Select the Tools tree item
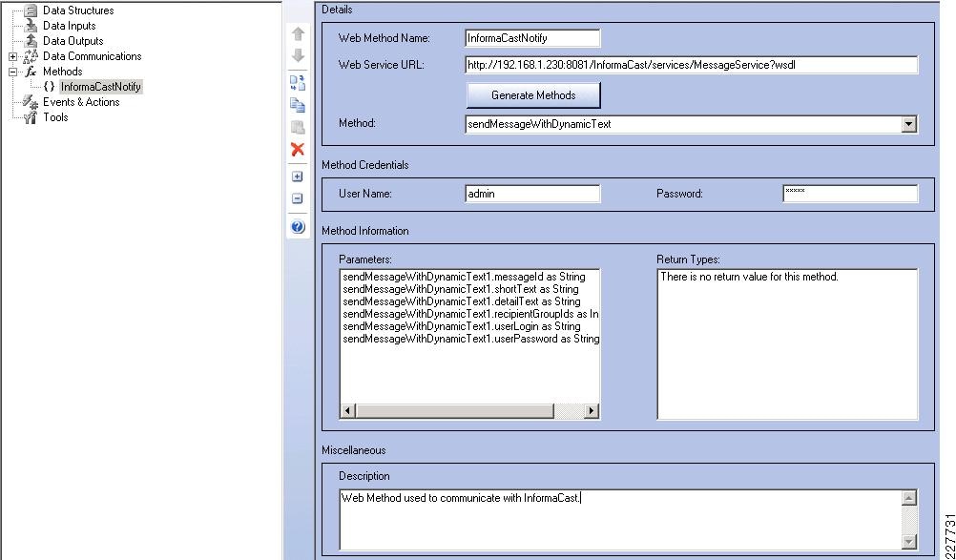Screen dimensions: 956x560 [x=55, y=117]
